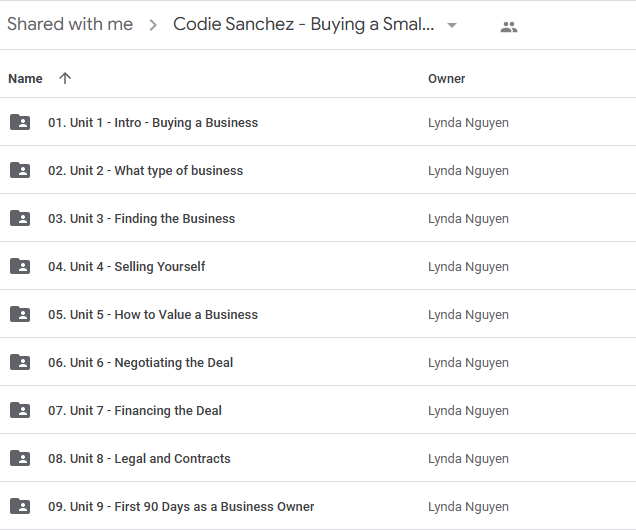
Task: Click the shared folder icon for Unit 8
Action: click(x=20, y=459)
